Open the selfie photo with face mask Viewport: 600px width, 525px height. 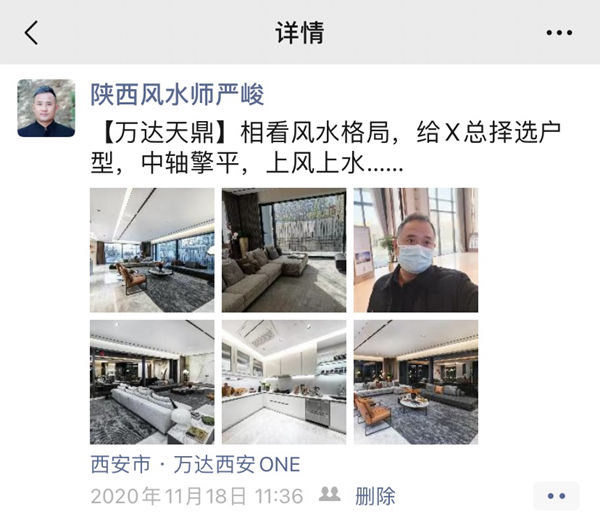416,250
